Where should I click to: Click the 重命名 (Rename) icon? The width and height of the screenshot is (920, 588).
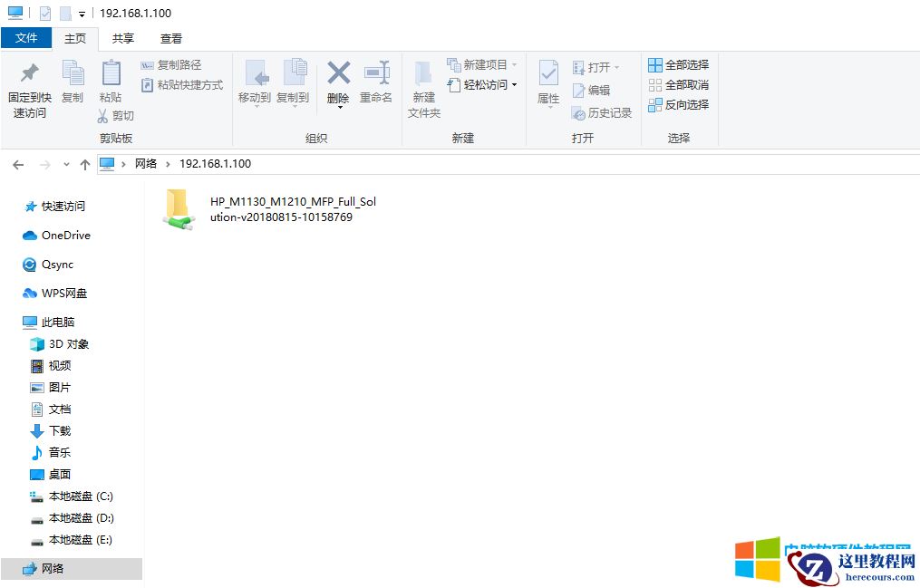coord(376,82)
